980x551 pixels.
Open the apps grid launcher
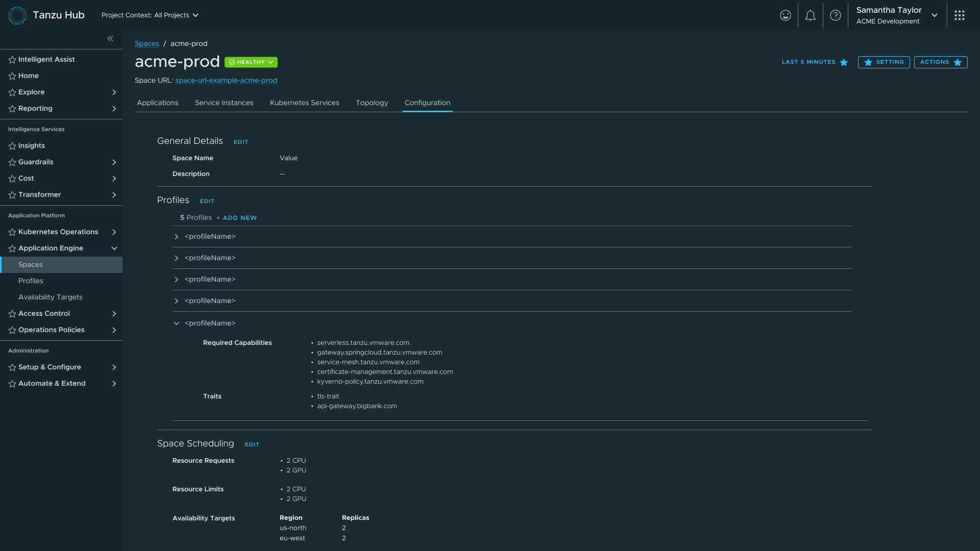tap(960, 15)
